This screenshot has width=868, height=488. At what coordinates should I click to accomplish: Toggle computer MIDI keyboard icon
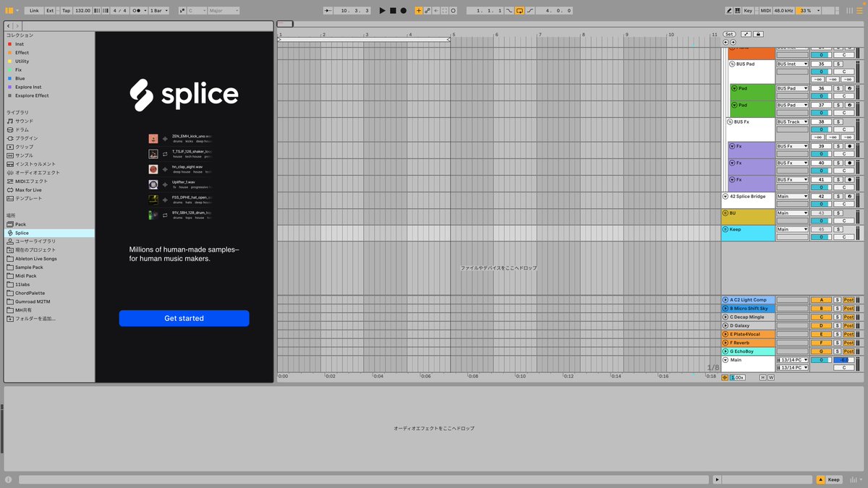pos(737,11)
